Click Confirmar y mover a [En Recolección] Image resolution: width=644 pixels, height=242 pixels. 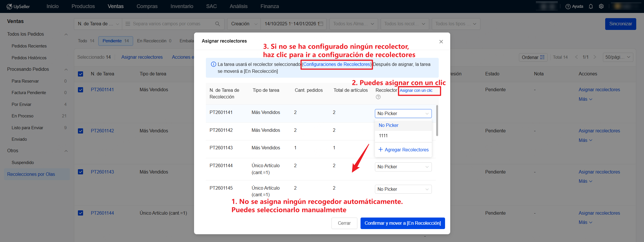point(402,223)
